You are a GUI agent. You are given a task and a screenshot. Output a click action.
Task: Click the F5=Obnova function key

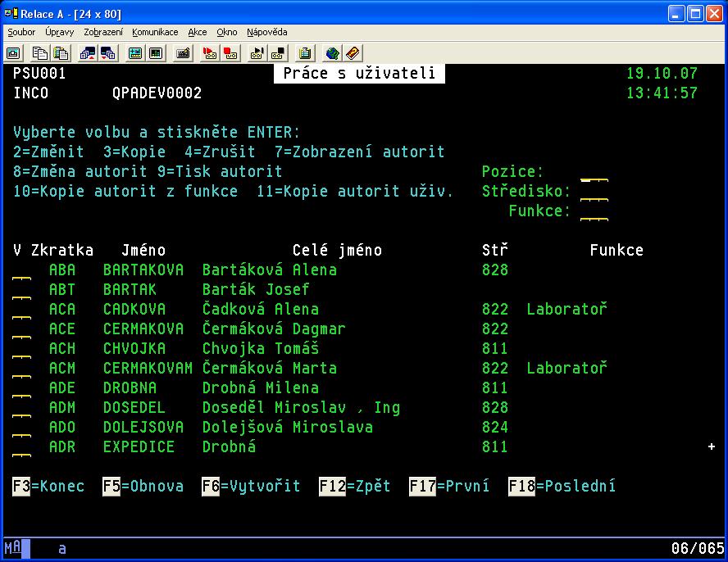click(x=143, y=486)
